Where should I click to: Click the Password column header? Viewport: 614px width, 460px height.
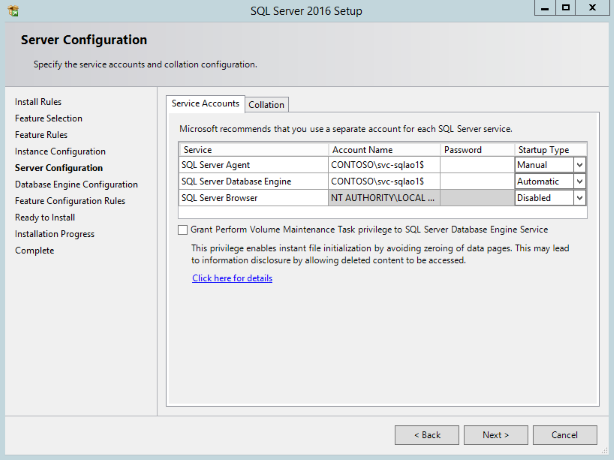[x=477, y=150]
